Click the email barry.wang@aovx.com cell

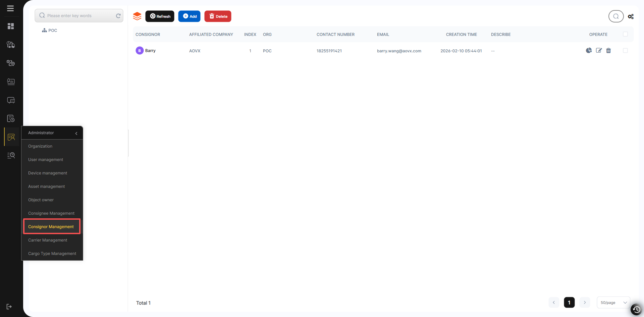[399, 51]
